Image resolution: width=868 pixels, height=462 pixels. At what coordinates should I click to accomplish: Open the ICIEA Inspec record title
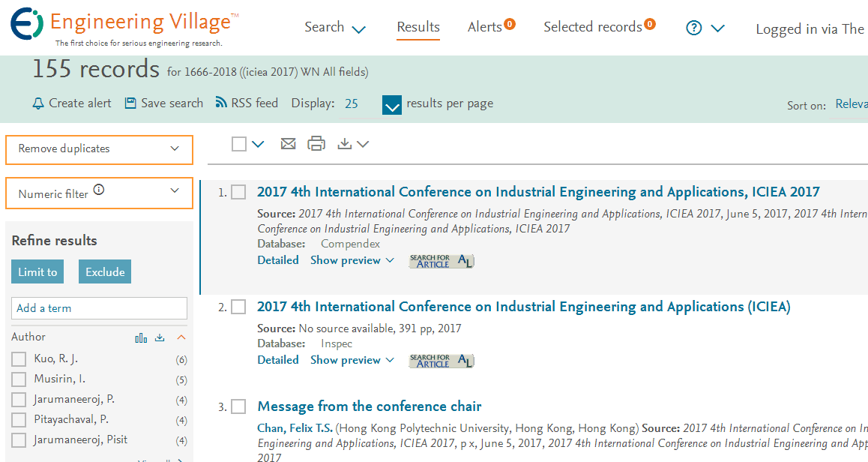click(x=524, y=307)
